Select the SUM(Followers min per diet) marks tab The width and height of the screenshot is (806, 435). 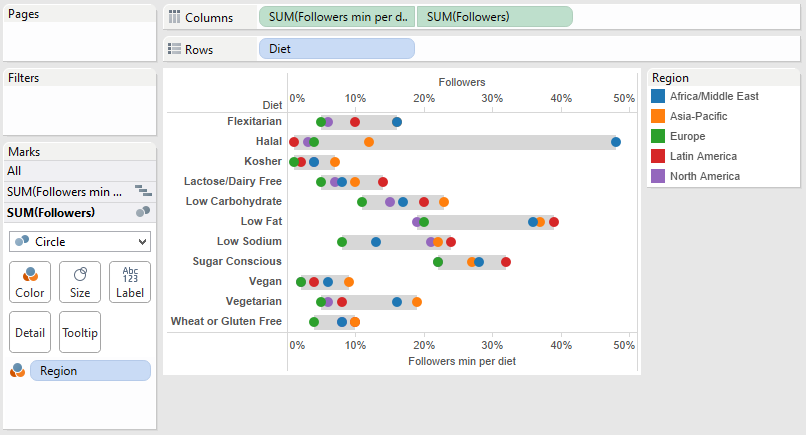point(64,191)
